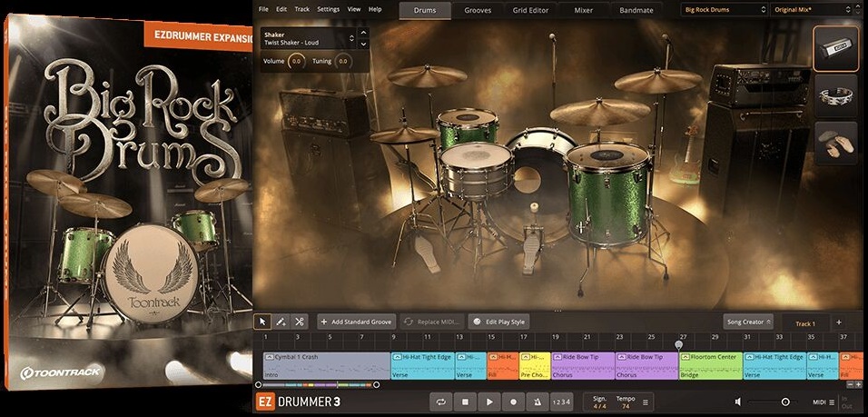Adjust the master volume slider
Image resolution: width=868 pixels, height=417 pixels.
(784, 402)
